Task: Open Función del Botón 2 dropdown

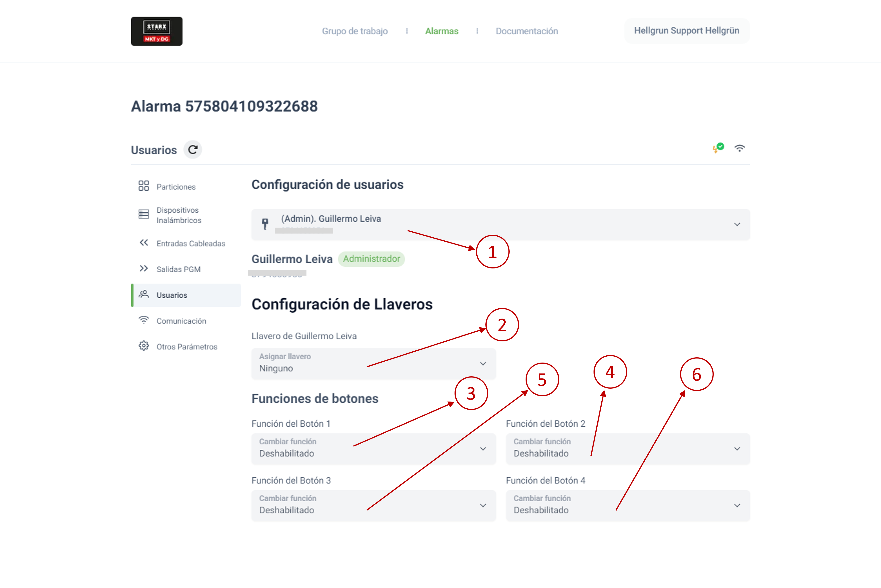Action: [x=737, y=449]
